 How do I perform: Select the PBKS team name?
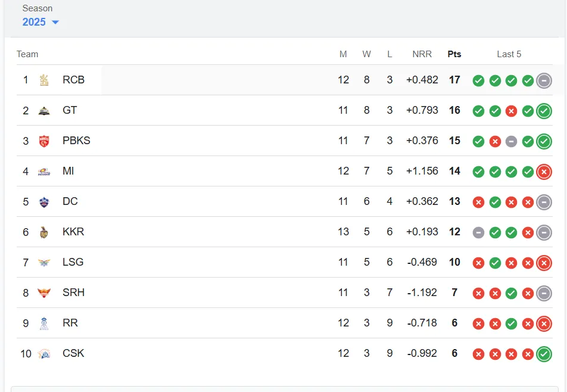pyautogui.click(x=76, y=141)
